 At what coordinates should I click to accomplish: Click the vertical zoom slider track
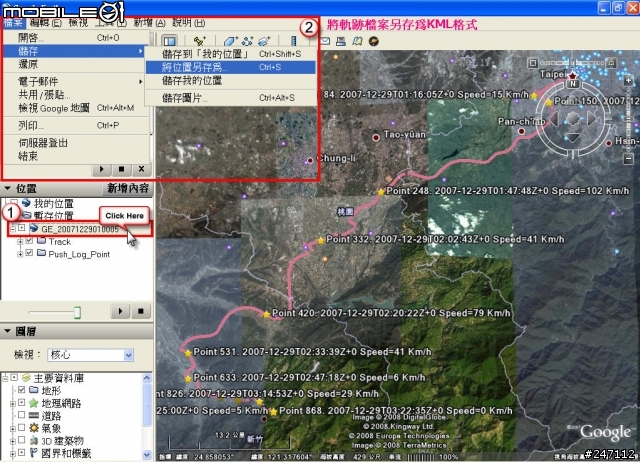coord(629,120)
